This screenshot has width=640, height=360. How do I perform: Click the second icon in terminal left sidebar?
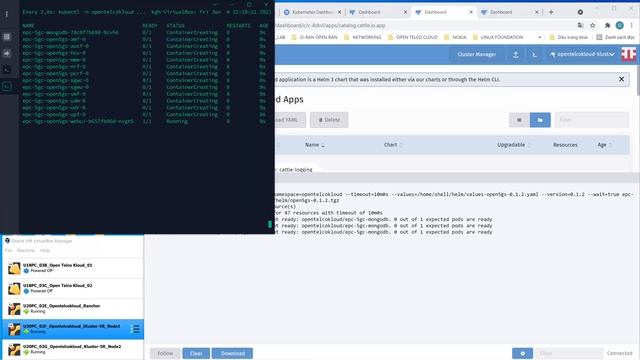tap(7, 37)
